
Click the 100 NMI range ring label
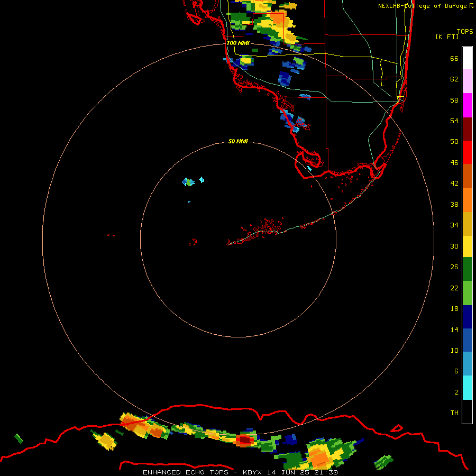tap(238, 43)
